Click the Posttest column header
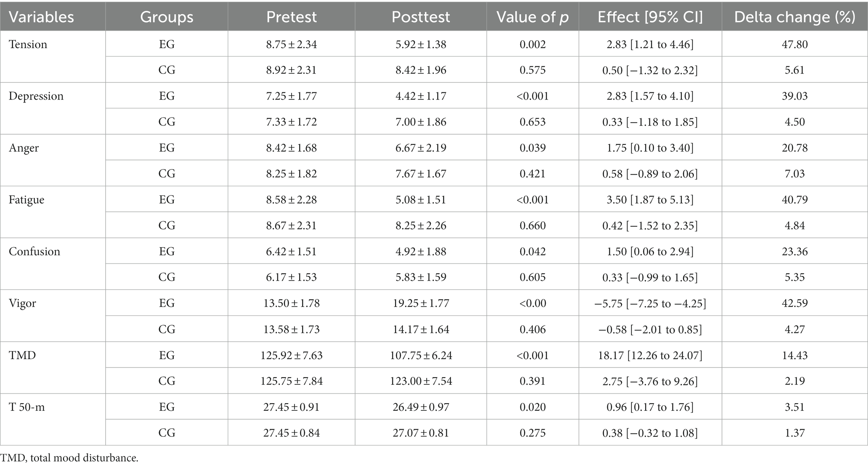Screen dimensions: 868x467 (421, 17)
